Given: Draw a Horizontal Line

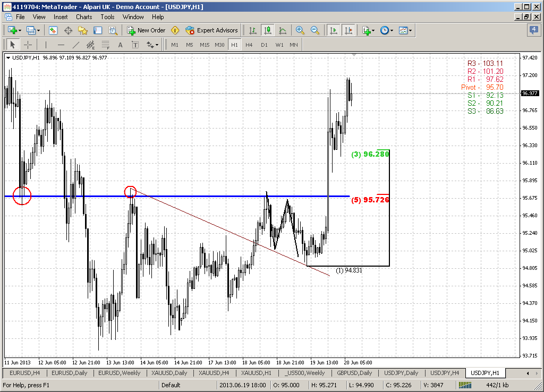Looking at the screenshot, I should pos(61,45).
